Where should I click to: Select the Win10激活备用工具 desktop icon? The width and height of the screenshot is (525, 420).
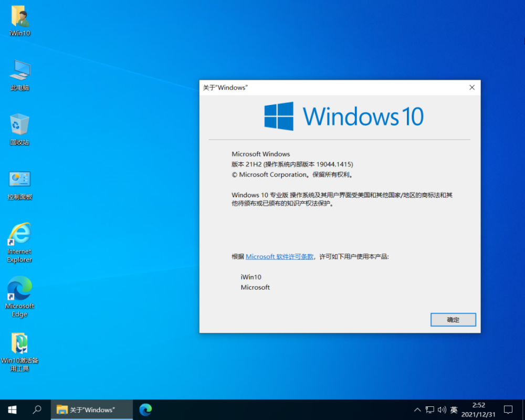click(19, 352)
